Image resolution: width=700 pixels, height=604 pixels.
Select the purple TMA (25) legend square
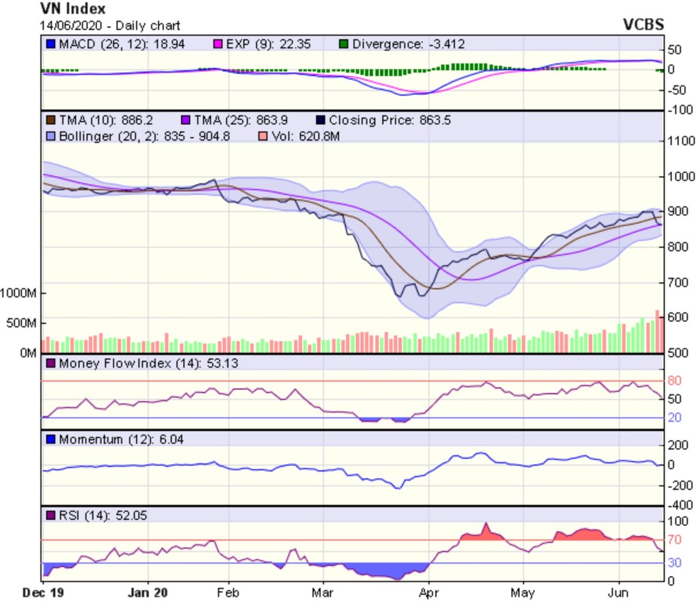click(186, 121)
